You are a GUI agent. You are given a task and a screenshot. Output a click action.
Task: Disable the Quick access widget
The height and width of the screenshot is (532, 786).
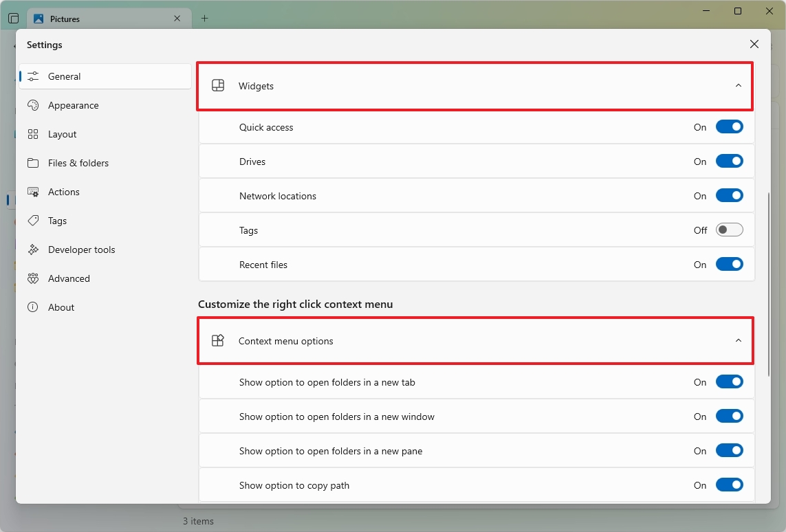point(730,126)
